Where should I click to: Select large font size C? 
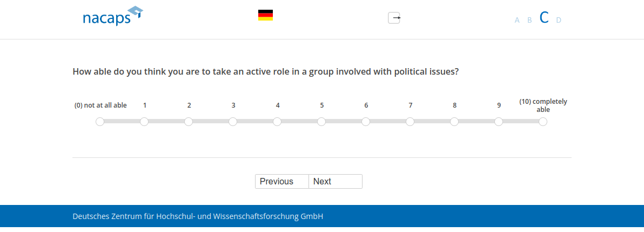point(544,18)
